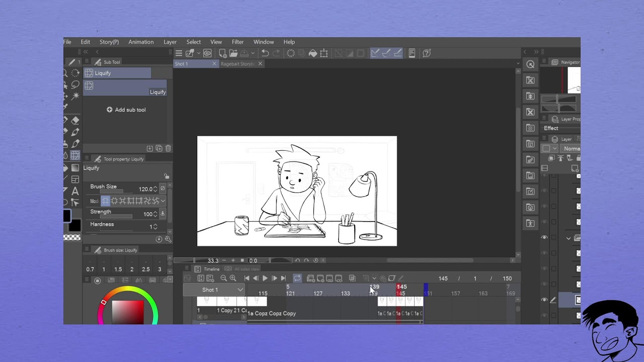Click the 33.3 canvas zoom value field
Viewport: 644px width, 362px height.
213,260
